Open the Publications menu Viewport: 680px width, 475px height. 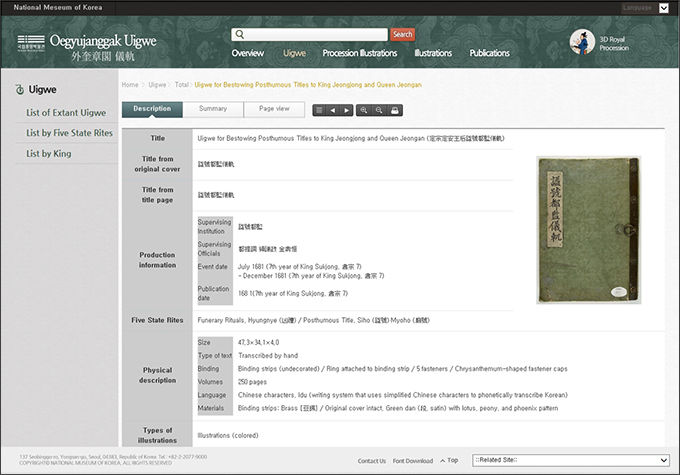pos(489,53)
